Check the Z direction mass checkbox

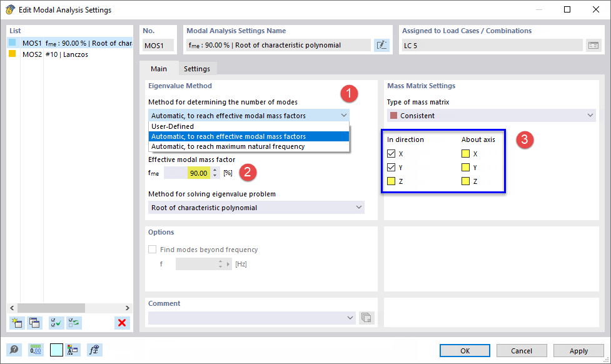[391, 181]
